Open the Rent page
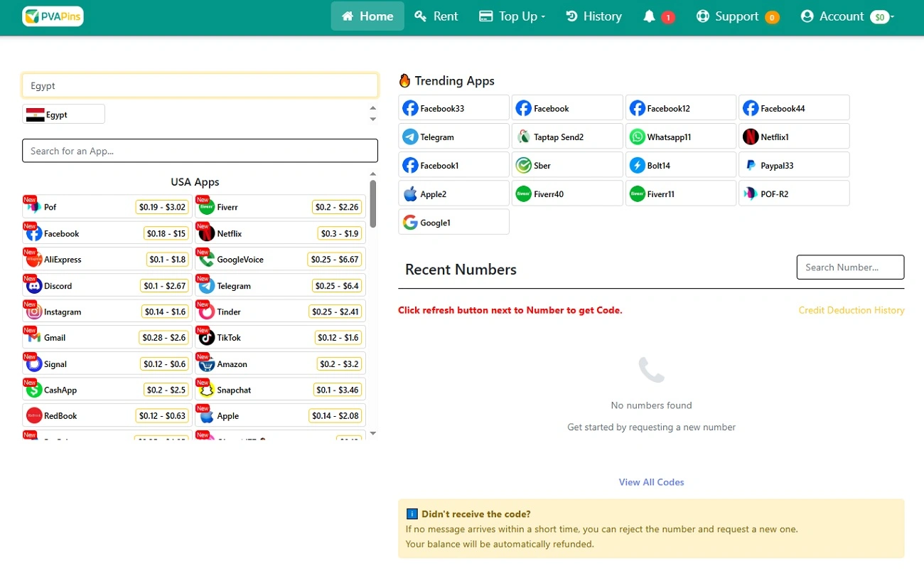The image size is (924, 569). pos(436,16)
